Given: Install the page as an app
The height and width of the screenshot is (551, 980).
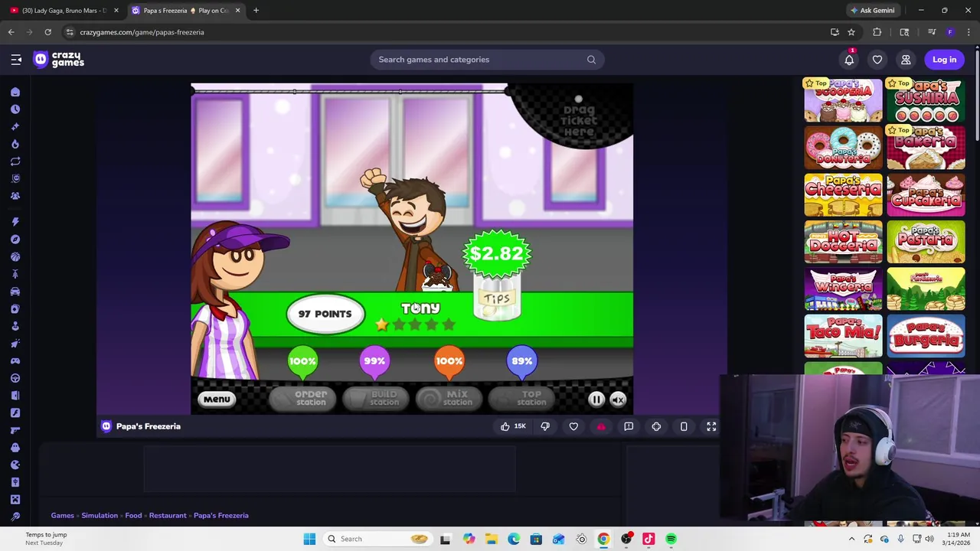Looking at the screenshot, I should tap(835, 32).
